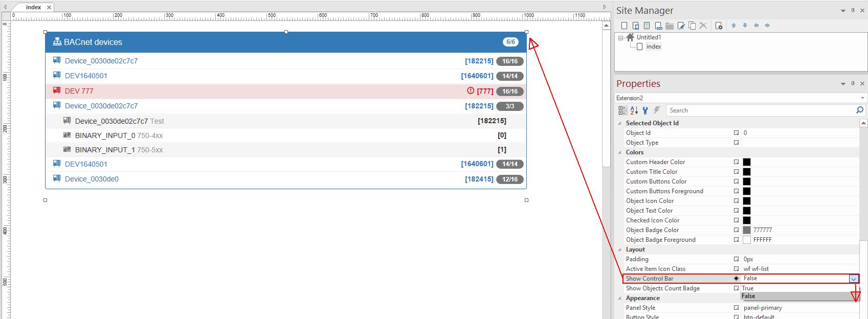Pick the Custom Header Color swatch

pos(747,162)
